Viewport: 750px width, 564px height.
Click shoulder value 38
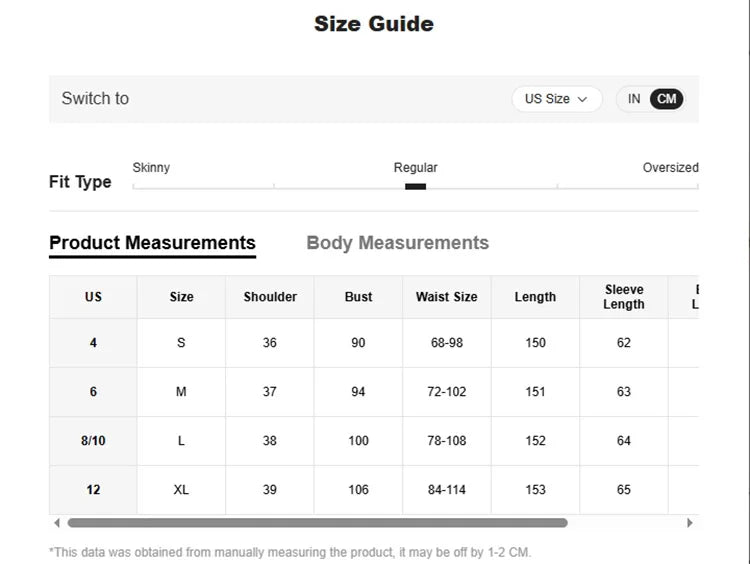pyautogui.click(x=270, y=441)
